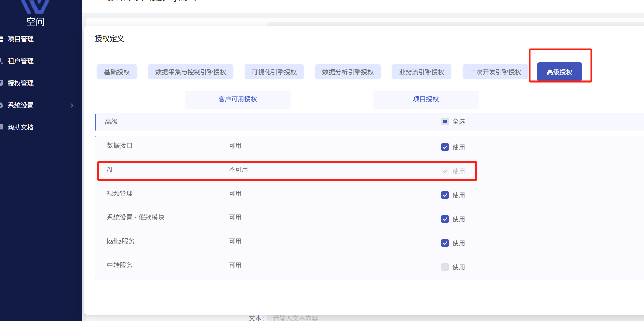
Task: Select the 高级授权 tab
Action: point(560,72)
